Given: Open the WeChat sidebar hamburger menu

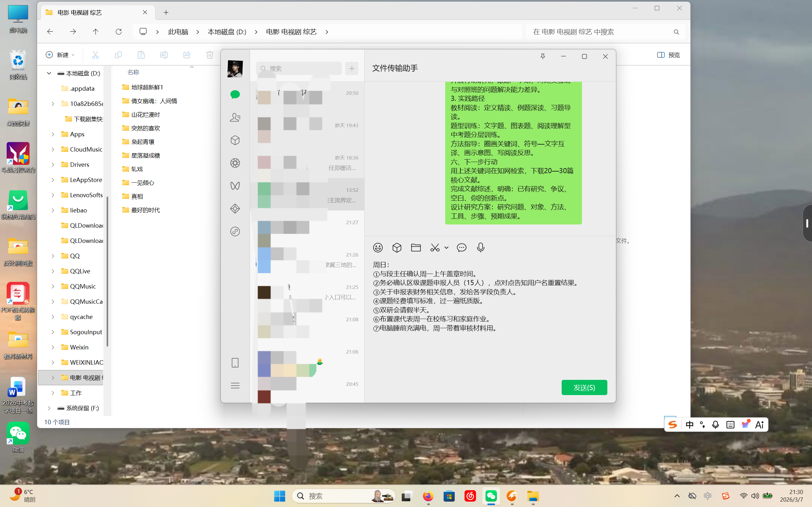Looking at the screenshot, I should pyautogui.click(x=235, y=385).
